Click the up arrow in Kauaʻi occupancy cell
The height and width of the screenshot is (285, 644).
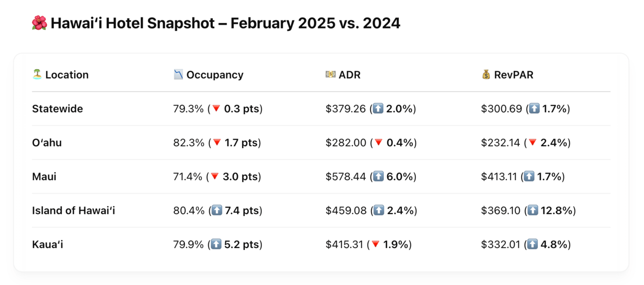pyautogui.click(x=216, y=245)
